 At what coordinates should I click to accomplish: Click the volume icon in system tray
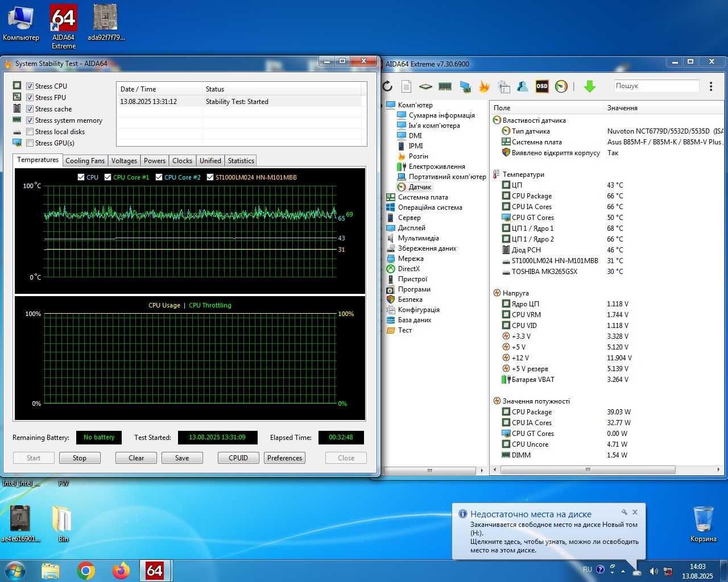[x=653, y=571]
